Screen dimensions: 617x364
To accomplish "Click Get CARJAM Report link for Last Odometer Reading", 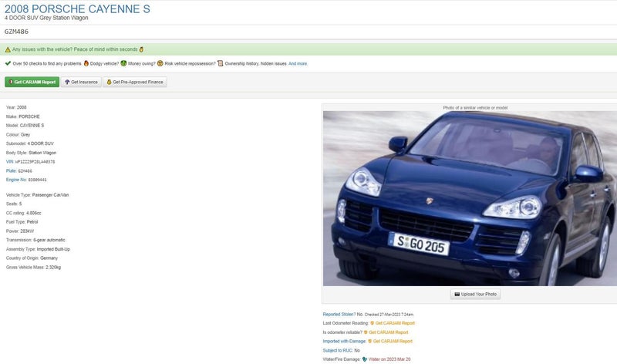I will 395,323.
